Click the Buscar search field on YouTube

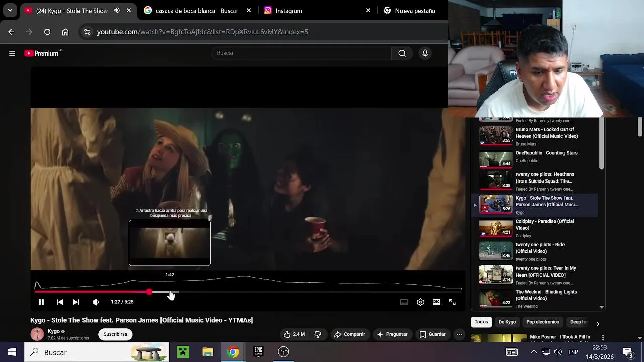[x=302, y=53]
